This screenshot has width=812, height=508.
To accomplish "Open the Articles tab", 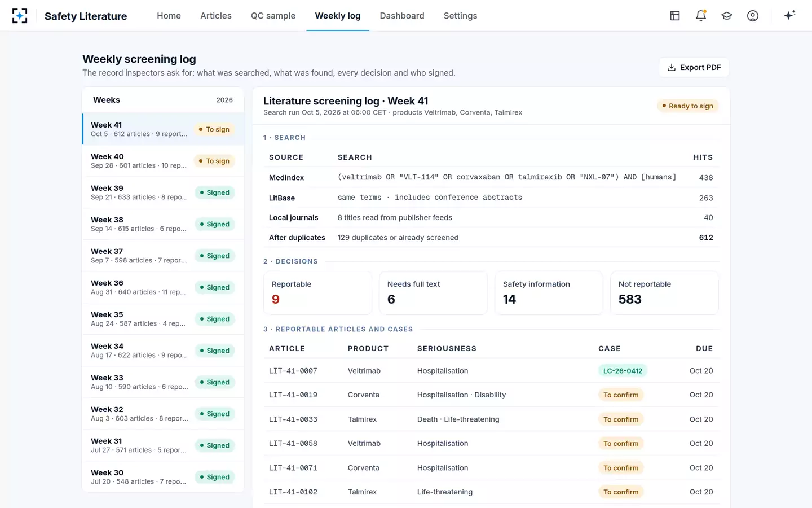I will [x=216, y=16].
